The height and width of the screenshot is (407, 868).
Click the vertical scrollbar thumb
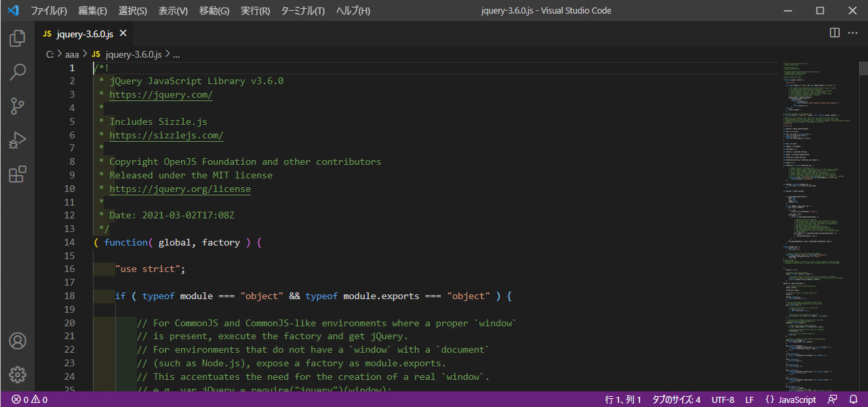click(863, 68)
